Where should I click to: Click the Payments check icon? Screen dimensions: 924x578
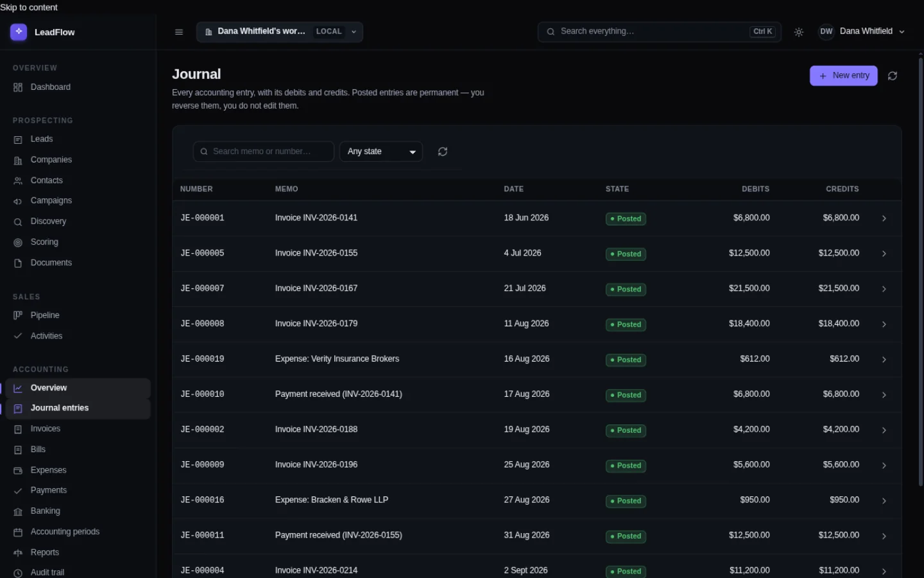pos(18,491)
